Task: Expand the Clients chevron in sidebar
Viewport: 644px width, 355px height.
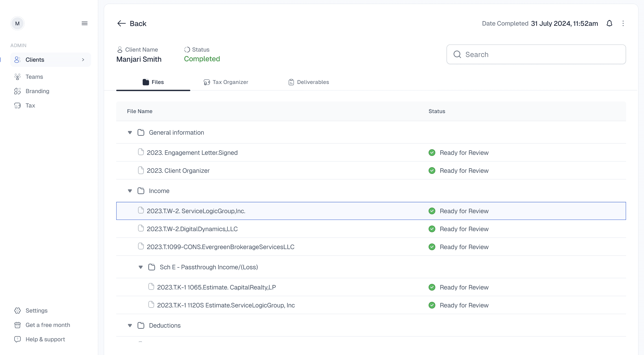Action: [x=83, y=59]
